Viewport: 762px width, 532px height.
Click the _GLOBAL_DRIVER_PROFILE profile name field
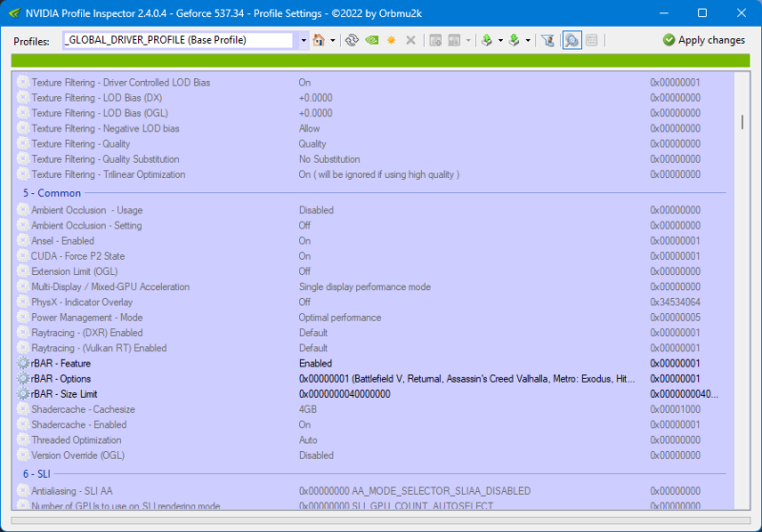(x=178, y=40)
